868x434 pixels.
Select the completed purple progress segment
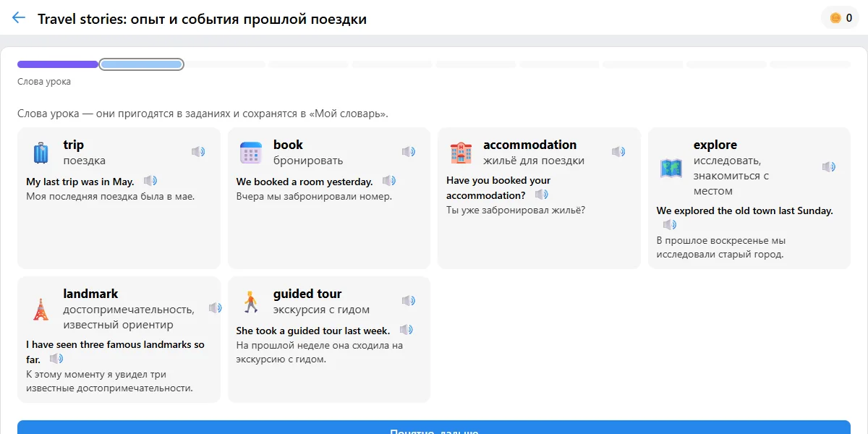(58, 64)
